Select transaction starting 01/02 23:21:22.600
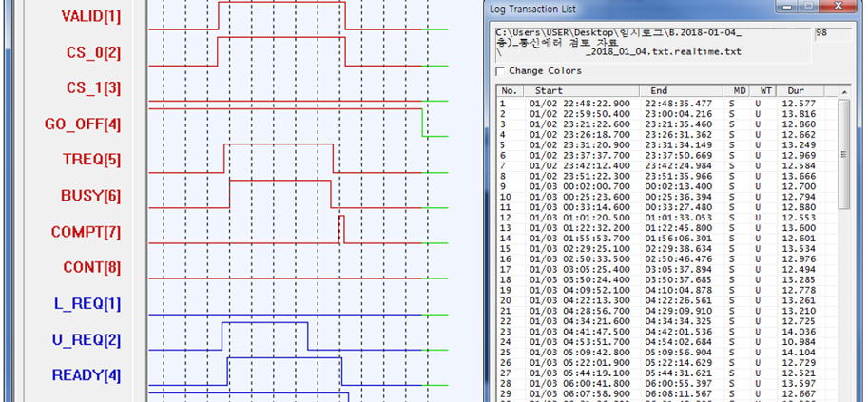Screen dimensions: 868x402 [667, 124]
